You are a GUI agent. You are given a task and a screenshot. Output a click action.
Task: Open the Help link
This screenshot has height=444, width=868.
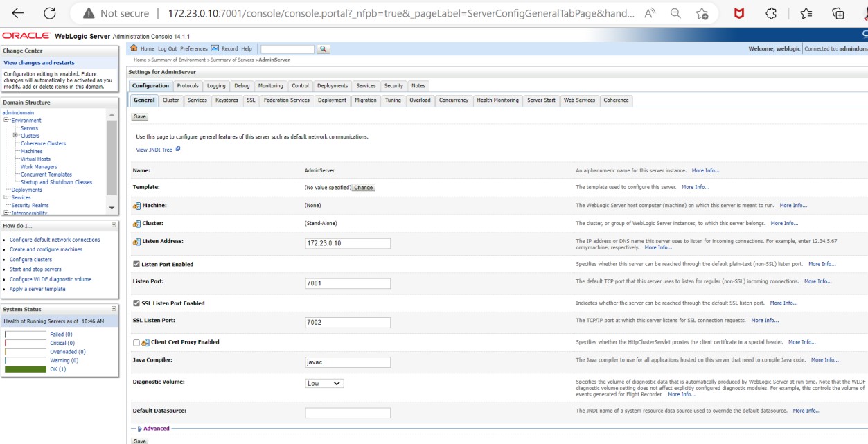point(247,48)
